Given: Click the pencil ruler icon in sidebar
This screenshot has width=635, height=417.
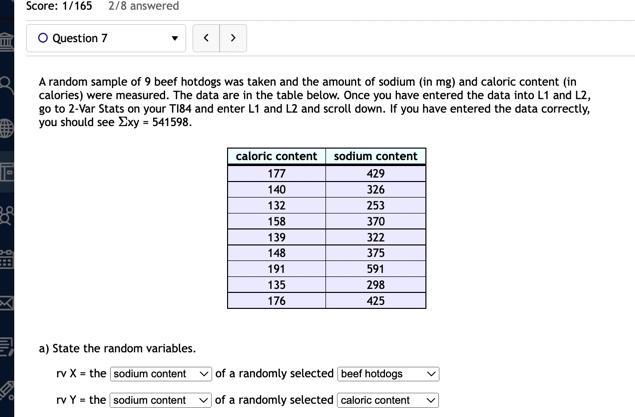Looking at the screenshot, I should (6, 390).
